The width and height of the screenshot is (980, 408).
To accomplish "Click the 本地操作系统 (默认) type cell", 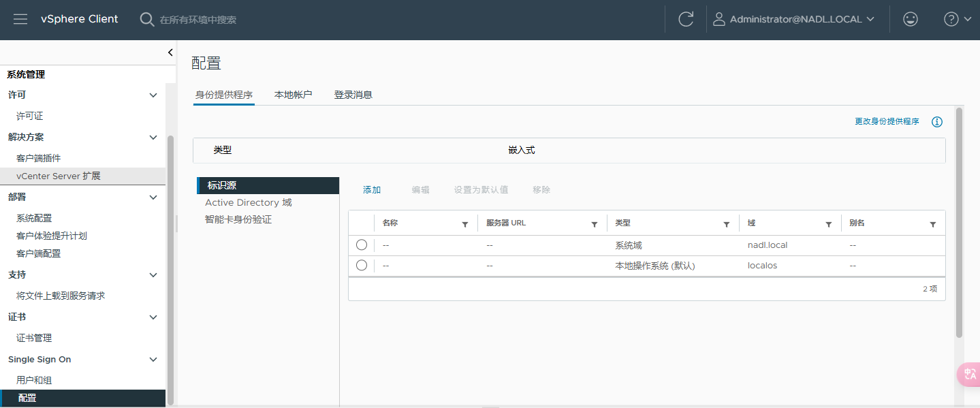I will point(655,266).
